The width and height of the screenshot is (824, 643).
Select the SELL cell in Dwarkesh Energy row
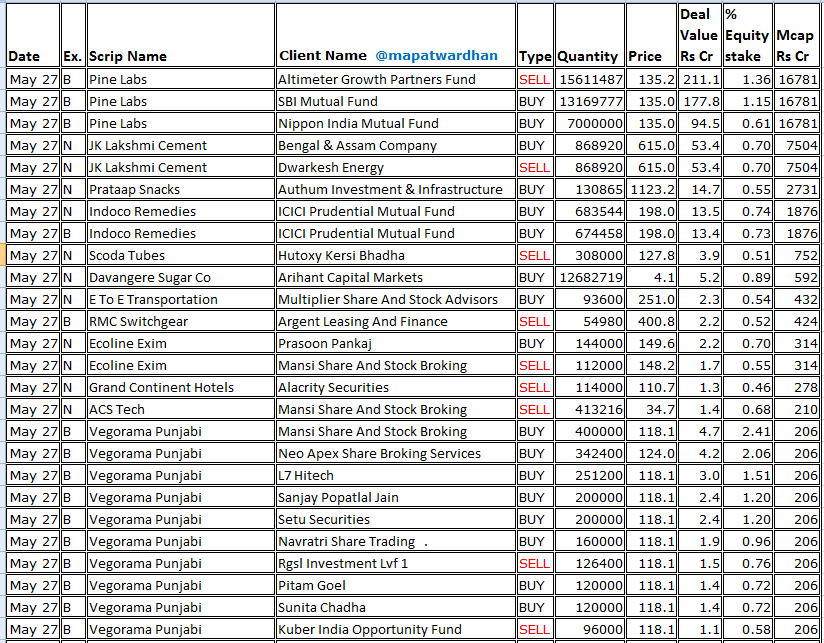pyautogui.click(x=535, y=168)
